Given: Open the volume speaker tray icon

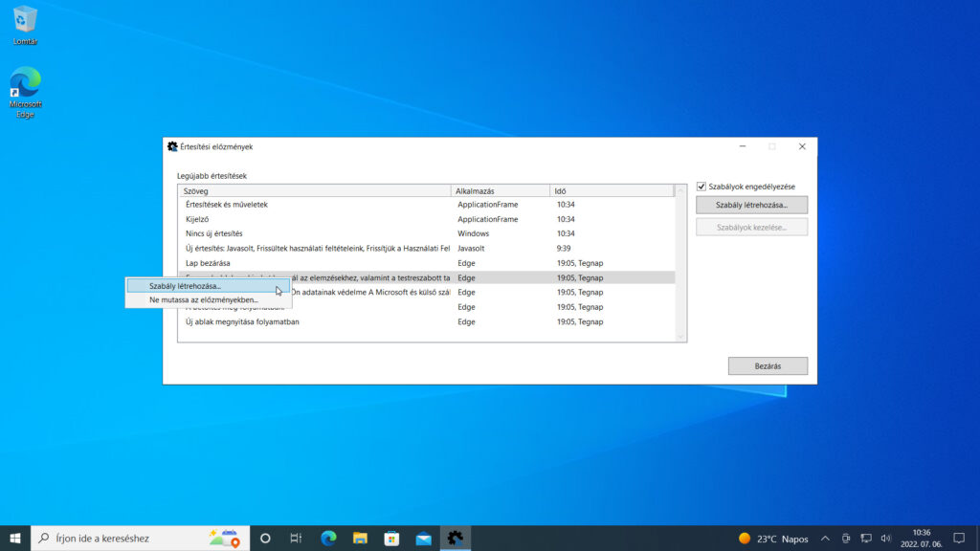Looking at the screenshot, I should click(x=885, y=539).
